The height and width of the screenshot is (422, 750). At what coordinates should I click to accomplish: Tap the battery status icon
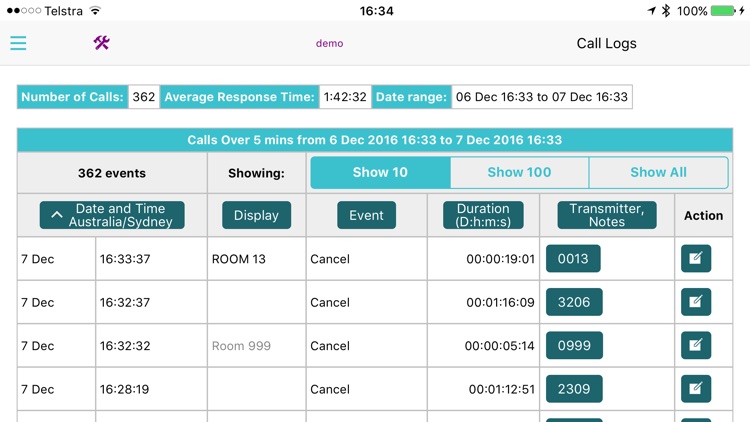[722, 11]
